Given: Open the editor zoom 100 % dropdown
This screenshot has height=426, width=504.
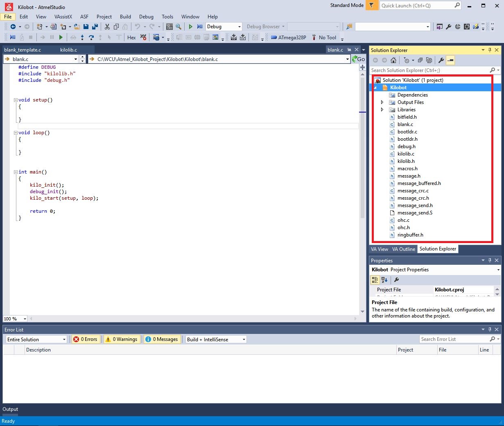Looking at the screenshot, I should pyautogui.click(x=15, y=319).
